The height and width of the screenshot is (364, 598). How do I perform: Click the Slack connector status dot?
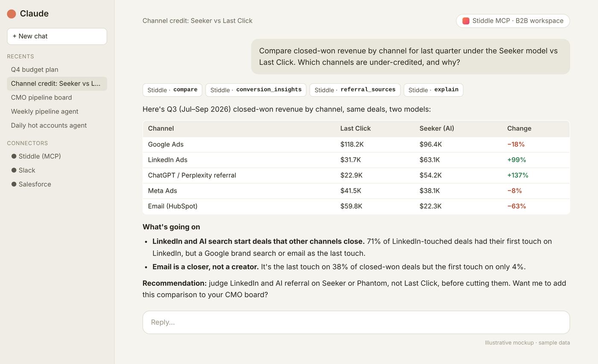(x=14, y=170)
